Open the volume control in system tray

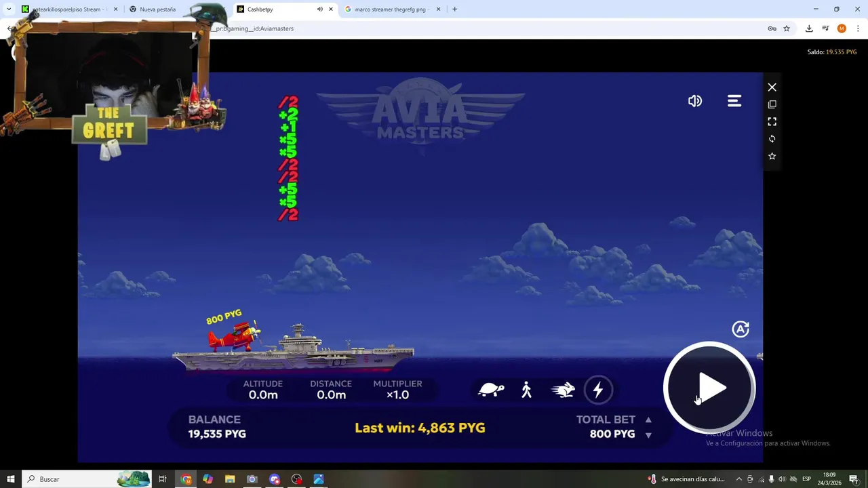[x=782, y=479]
